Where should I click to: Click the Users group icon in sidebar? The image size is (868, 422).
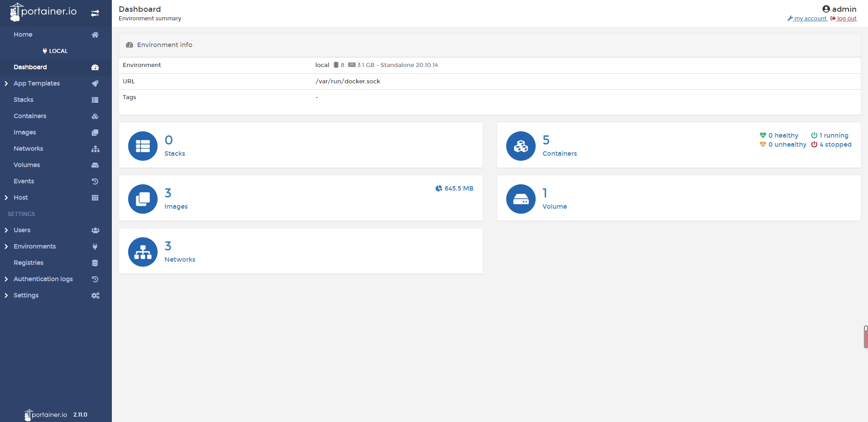click(95, 230)
